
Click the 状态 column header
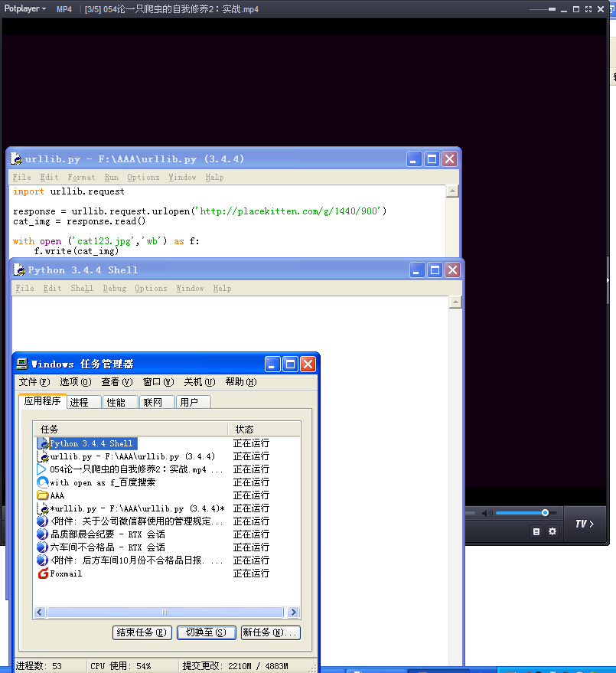click(x=245, y=429)
